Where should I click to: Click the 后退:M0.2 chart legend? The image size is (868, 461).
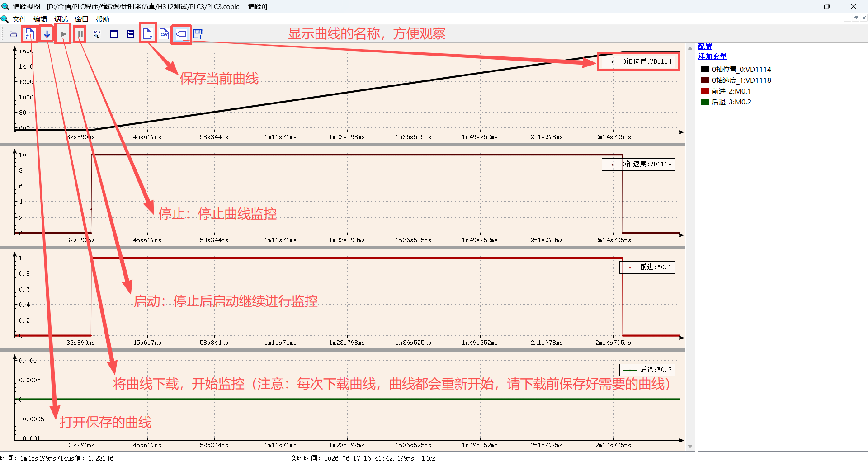click(647, 370)
